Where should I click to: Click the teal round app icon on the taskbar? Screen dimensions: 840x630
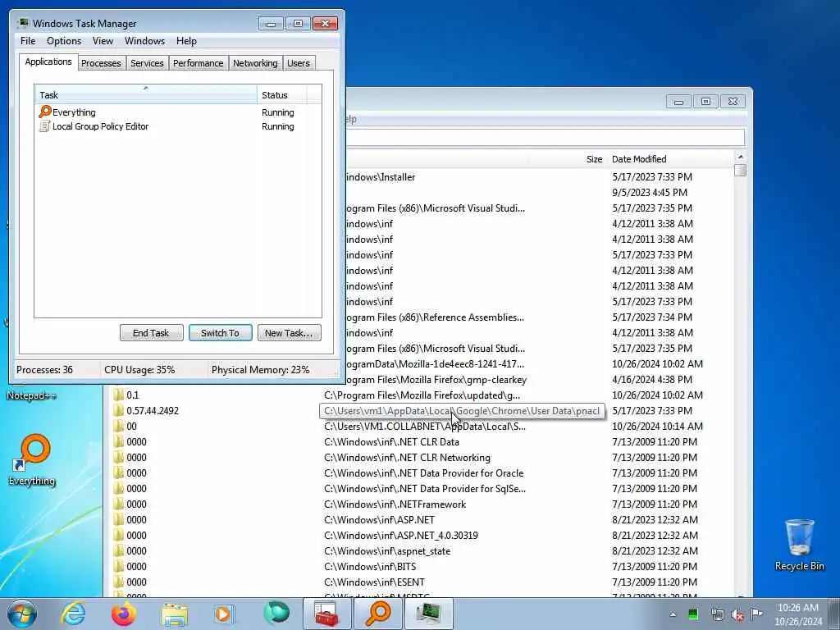(x=276, y=614)
